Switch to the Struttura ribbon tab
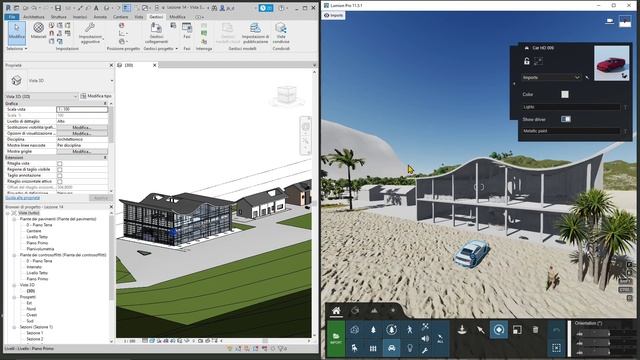The image size is (640, 360). [x=58, y=17]
